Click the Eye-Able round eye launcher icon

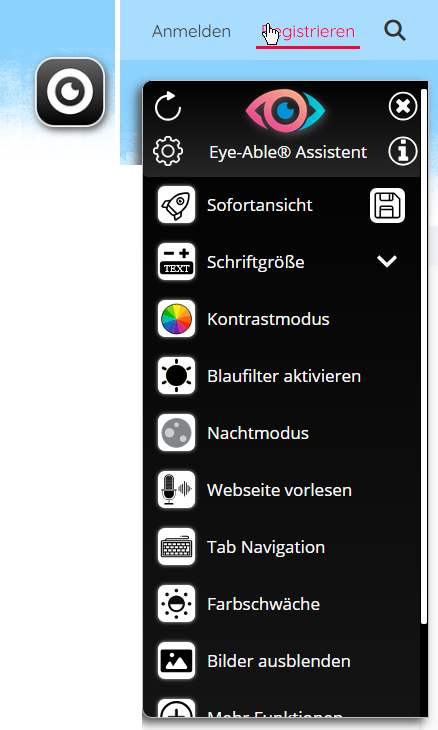point(70,92)
